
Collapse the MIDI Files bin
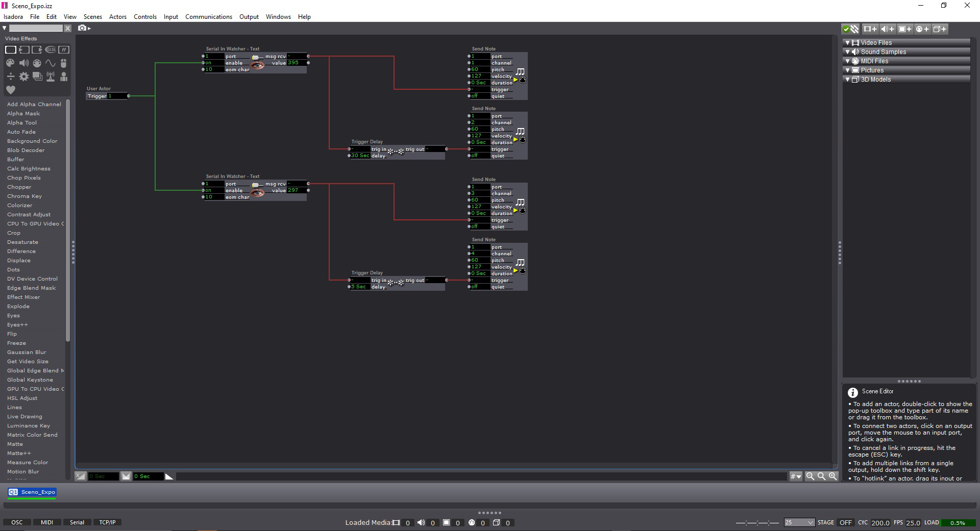(848, 61)
